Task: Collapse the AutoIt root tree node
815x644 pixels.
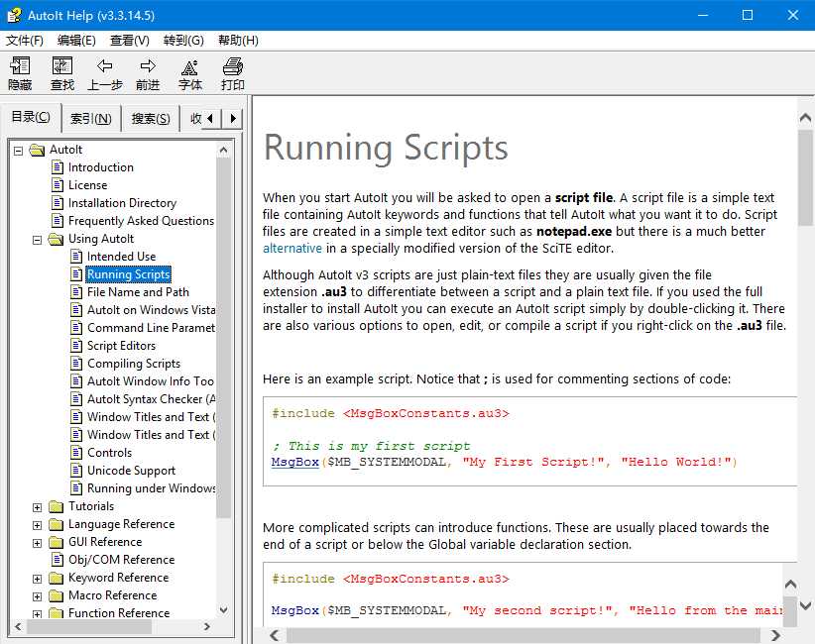Action: (x=18, y=151)
